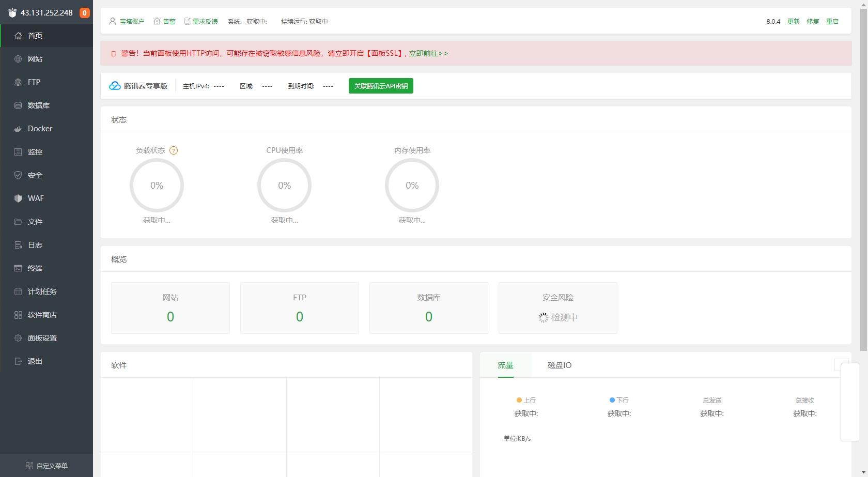The width and height of the screenshot is (868, 477).
Task: Open the 宝塔账户 account link
Action: point(132,22)
